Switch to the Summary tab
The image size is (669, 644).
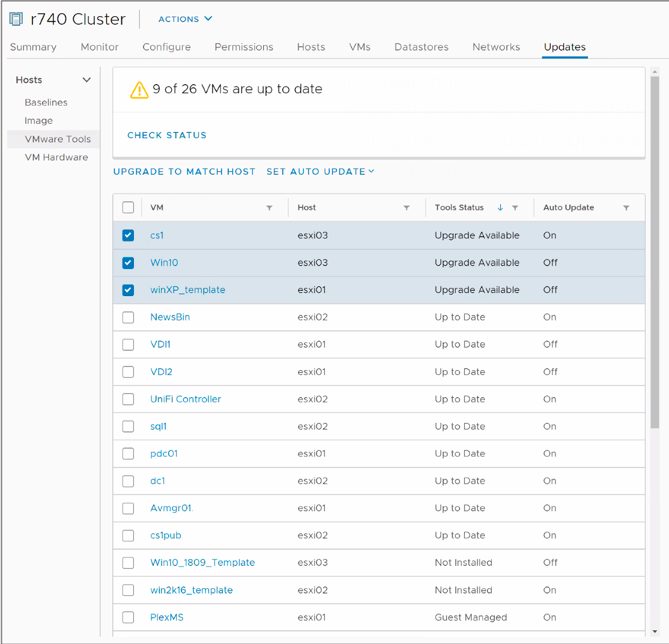point(33,47)
